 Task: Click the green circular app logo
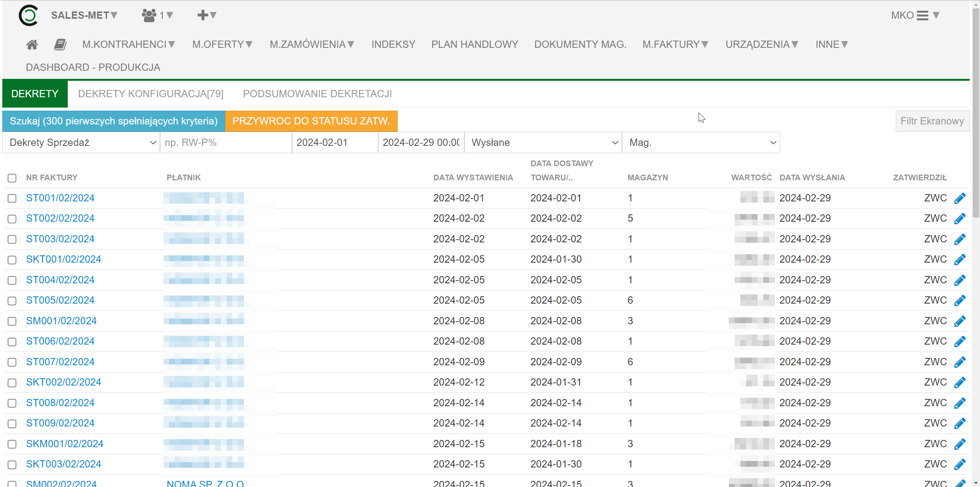(x=28, y=15)
